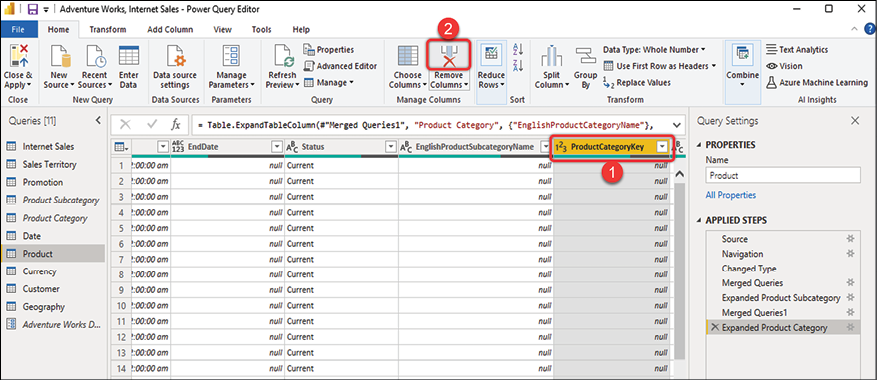Open the Manage dropdown in Query group
This screenshot has width=877, height=380.
tap(329, 82)
